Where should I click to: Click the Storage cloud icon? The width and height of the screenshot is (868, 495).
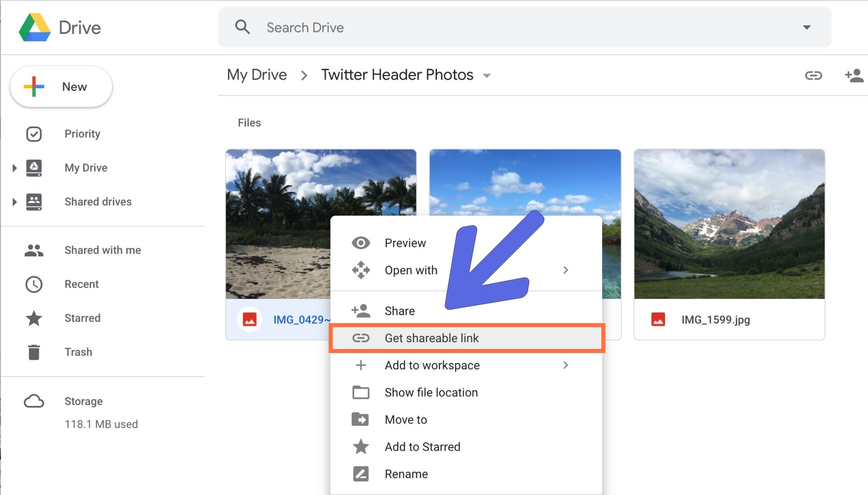pos(34,401)
